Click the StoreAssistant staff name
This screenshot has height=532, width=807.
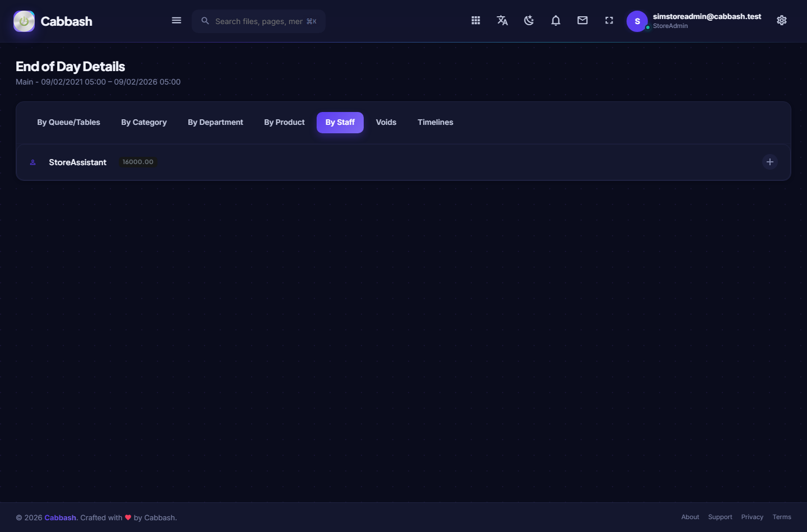click(77, 162)
